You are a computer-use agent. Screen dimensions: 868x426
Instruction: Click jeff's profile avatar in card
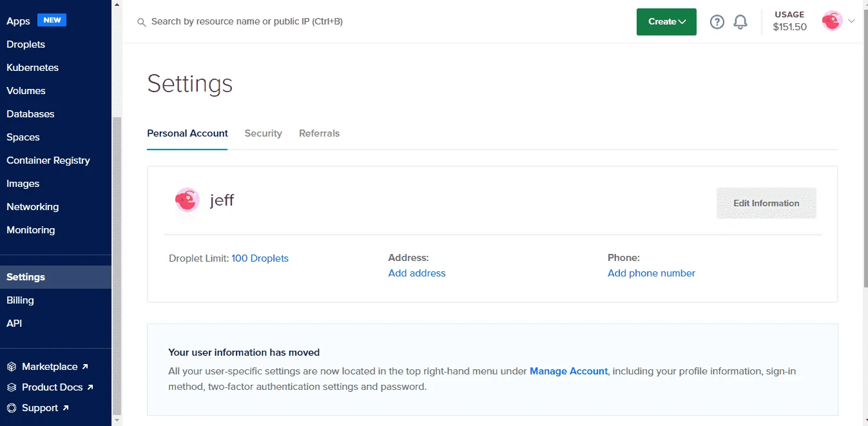187,200
